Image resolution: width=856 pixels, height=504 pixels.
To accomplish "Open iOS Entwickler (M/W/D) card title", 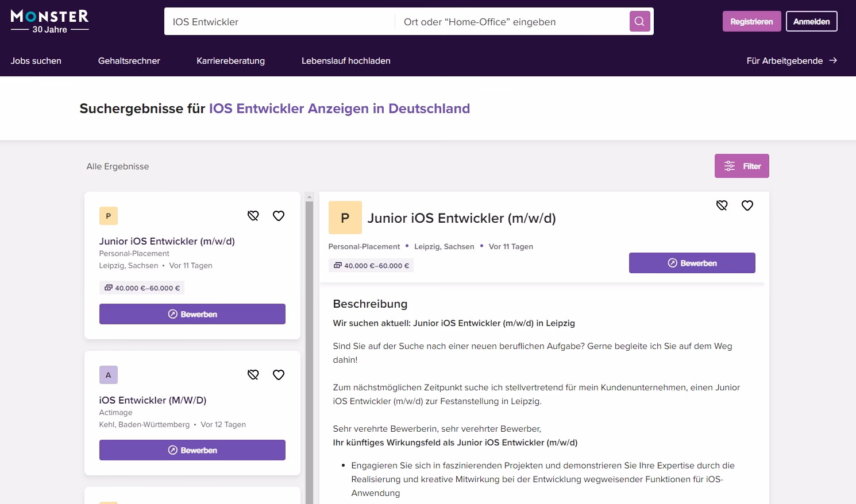I will pos(153,400).
